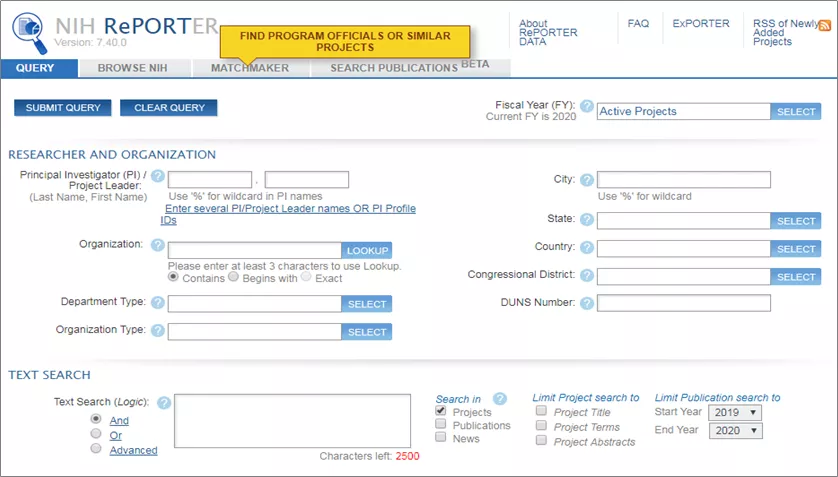
Task: Show help for Congressional District
Action: [x=586, y=275]
